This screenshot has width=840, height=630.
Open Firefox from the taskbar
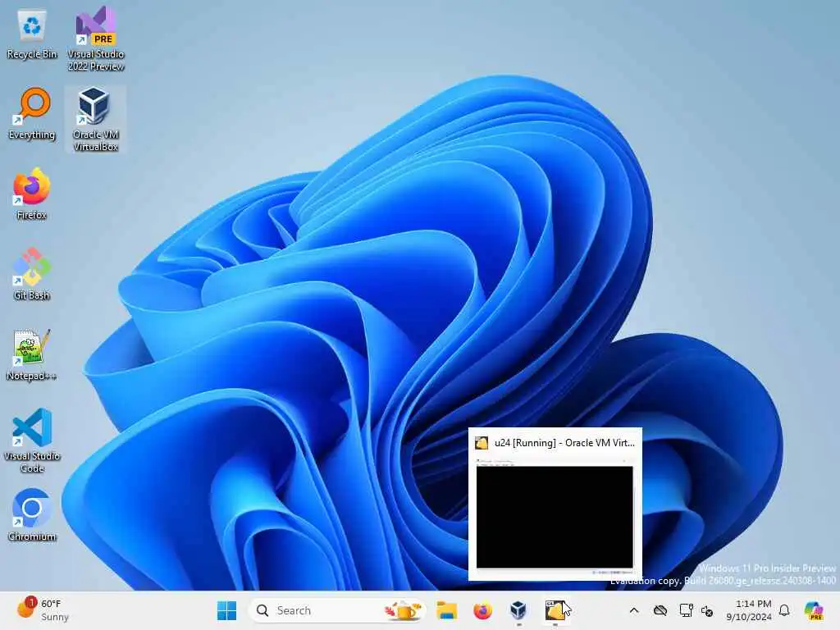(482, 610)
